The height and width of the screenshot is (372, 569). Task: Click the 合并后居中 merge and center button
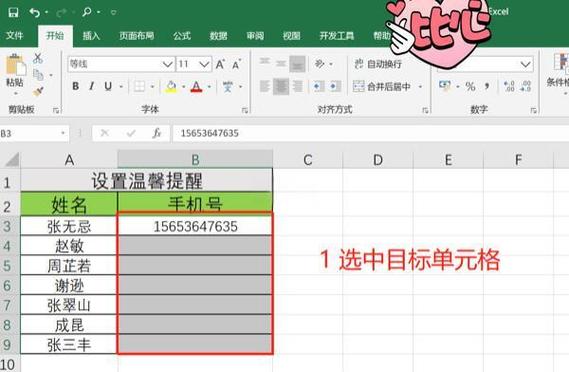point(382,86)
